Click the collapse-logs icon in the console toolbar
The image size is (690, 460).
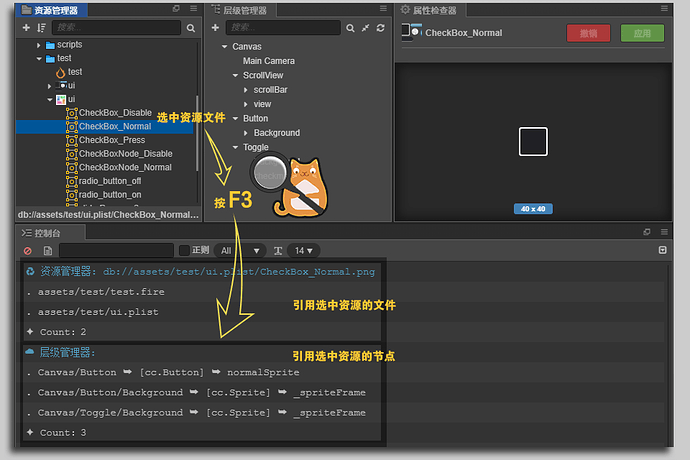662,250
